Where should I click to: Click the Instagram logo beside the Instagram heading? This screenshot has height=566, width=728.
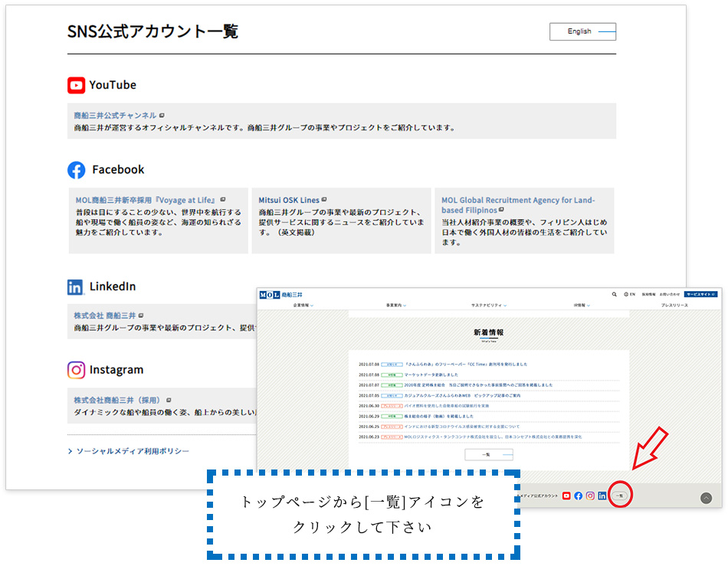[x=76, y=370]
